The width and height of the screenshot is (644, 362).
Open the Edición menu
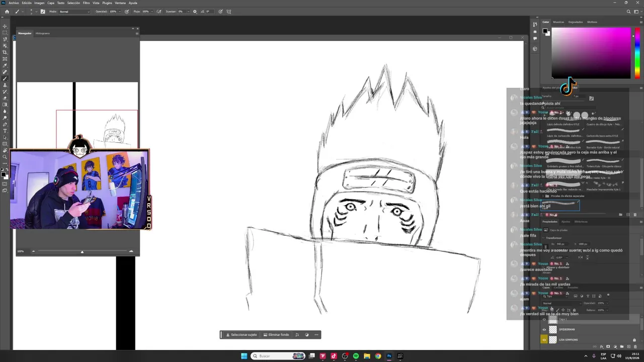(26, 3)
